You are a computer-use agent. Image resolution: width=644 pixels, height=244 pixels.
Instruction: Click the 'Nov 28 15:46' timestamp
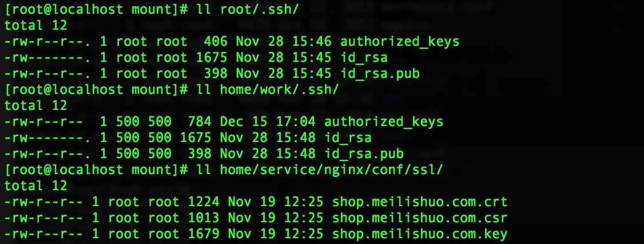(x=284, y=42)
